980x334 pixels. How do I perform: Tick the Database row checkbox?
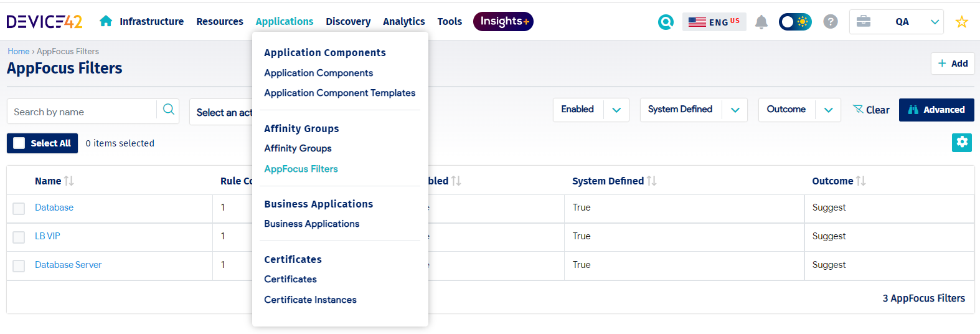pos(19,208)
